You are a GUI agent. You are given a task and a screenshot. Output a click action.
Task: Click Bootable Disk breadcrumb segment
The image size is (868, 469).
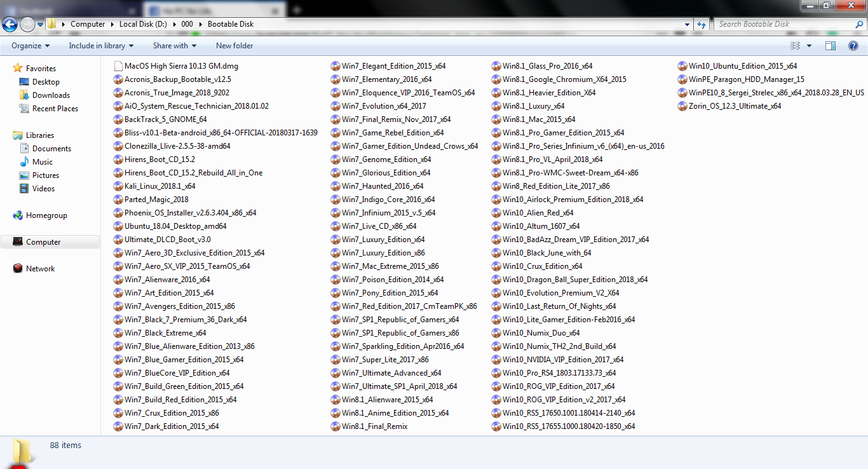pos(231,24)
